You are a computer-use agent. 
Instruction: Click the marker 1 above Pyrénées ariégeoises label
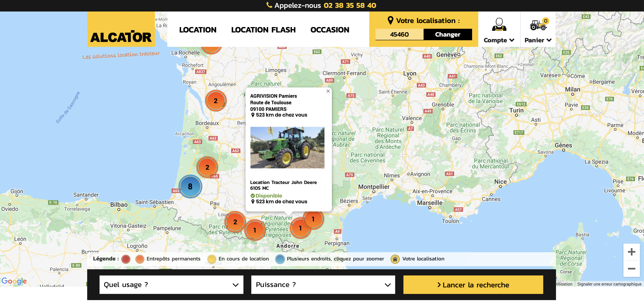[255, 230]
